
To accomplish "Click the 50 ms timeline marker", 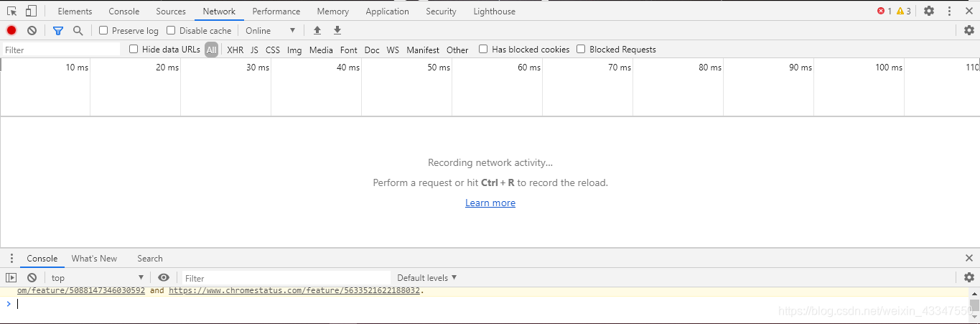I will (x=439, y=68).
